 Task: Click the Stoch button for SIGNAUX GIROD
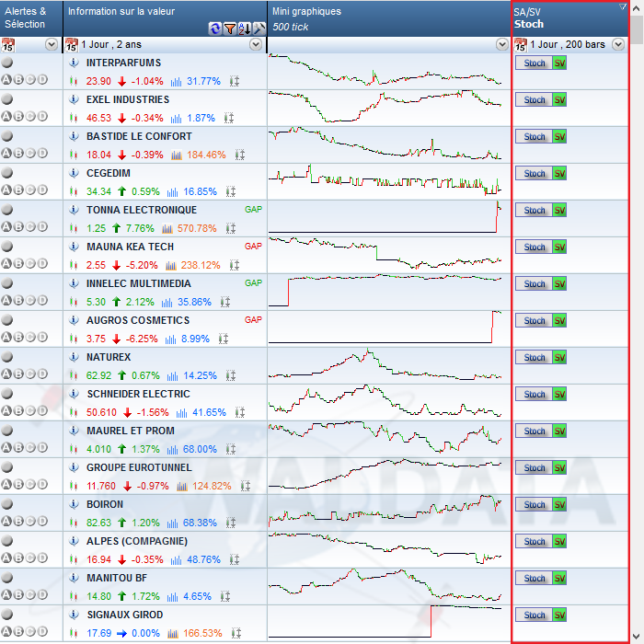tap(534, 615)
